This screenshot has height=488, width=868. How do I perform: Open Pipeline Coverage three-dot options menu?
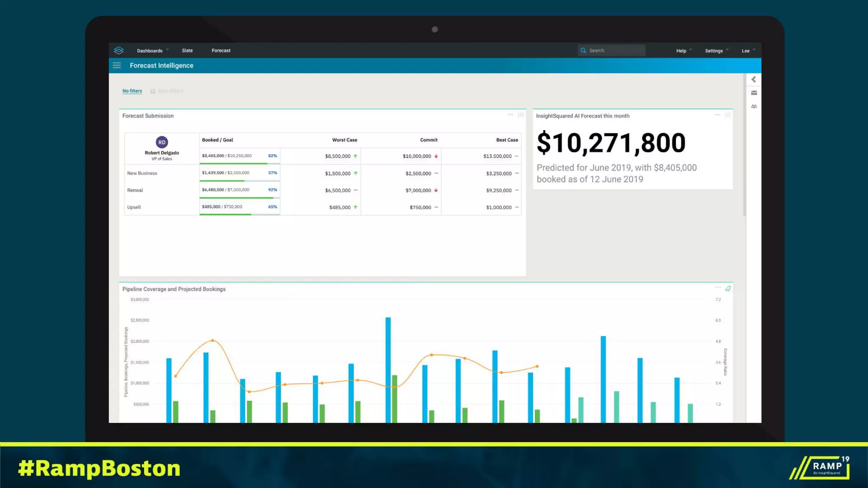tap(718, 288)
